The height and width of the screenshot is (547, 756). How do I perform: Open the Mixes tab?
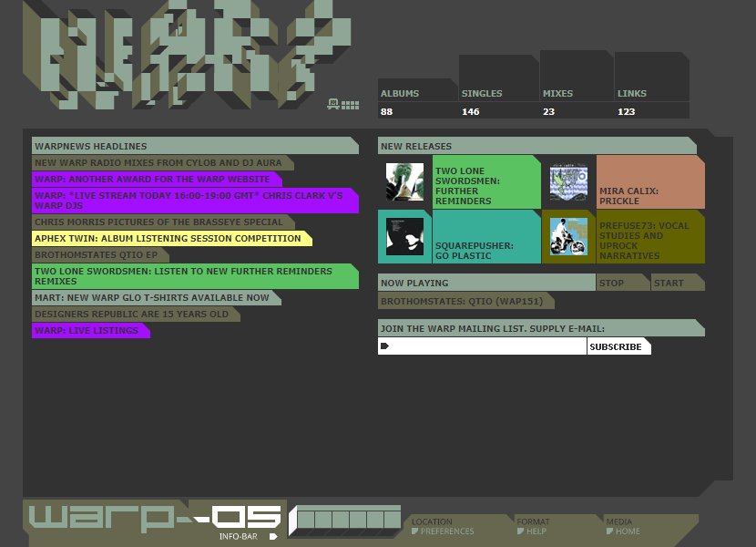[x=577, y=76]
